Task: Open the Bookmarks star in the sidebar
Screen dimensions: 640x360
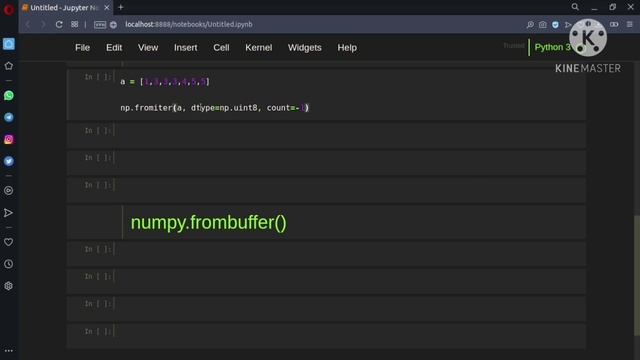Action: pyautogui.click(x=9, y=66)
